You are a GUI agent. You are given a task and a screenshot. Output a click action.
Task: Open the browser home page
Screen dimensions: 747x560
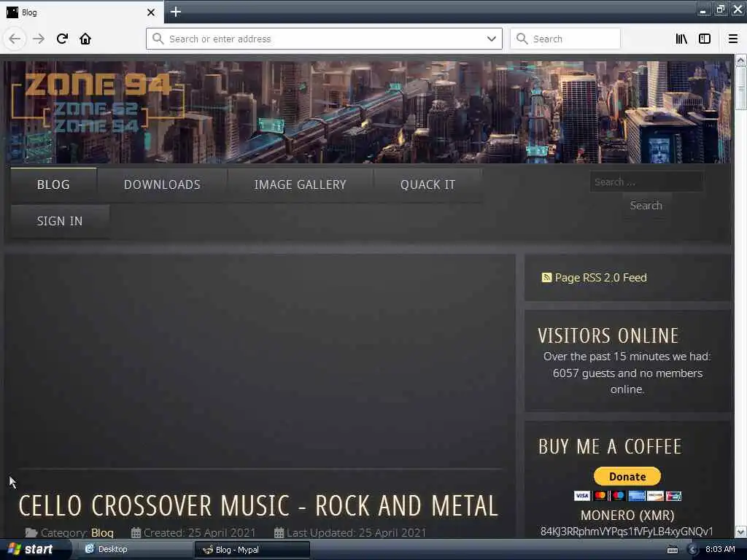[x=85, y=39]
